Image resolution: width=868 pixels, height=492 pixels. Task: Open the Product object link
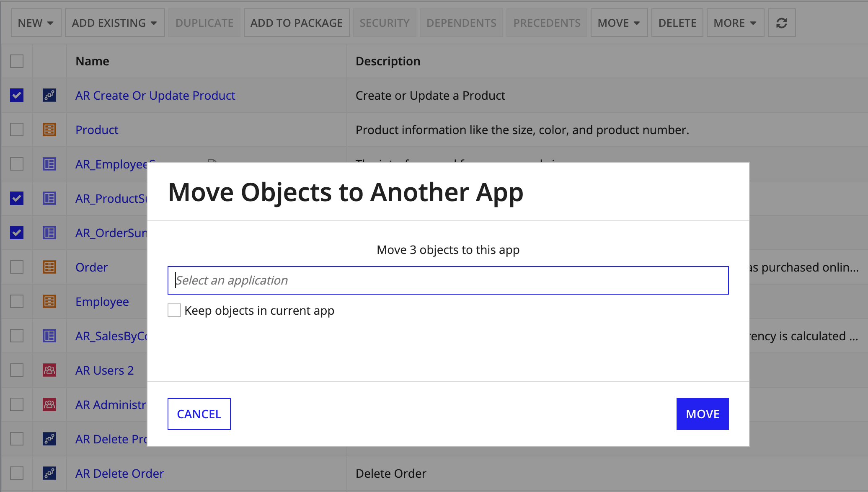[97, 130]
